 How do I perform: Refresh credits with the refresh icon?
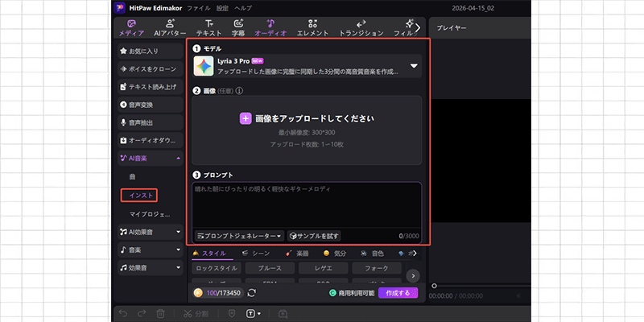[252, 293]
